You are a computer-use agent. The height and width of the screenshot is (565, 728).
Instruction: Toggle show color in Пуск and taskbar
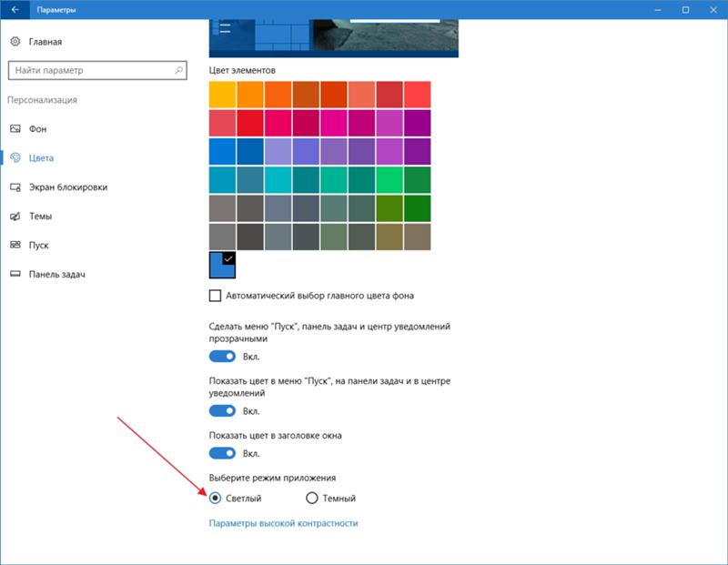tap(222, 411)
